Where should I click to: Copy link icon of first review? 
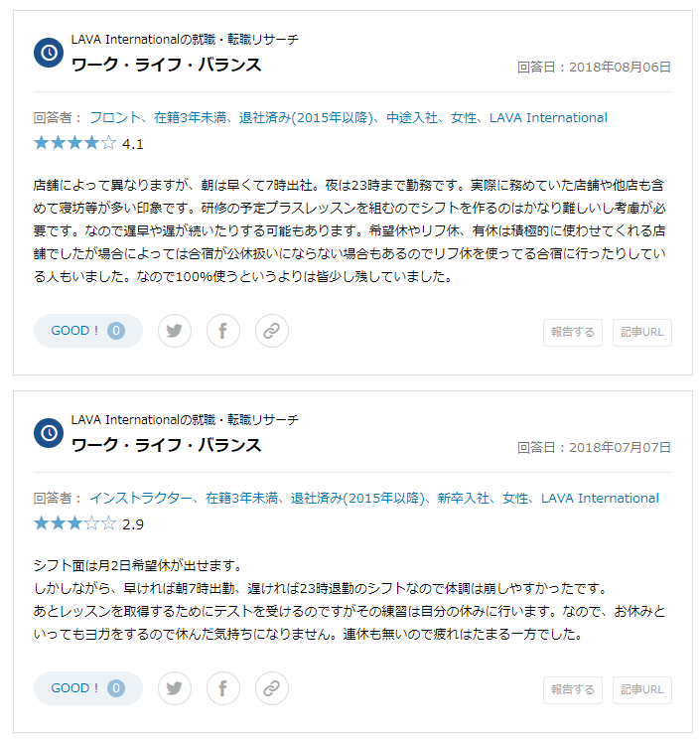tap(272, 331)
